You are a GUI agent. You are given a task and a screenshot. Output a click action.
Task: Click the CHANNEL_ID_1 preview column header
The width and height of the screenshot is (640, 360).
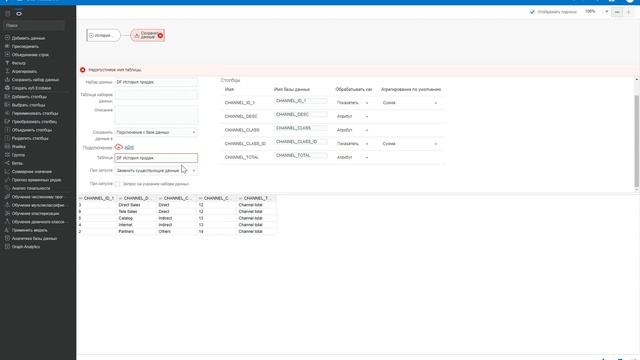click(97, 198)
